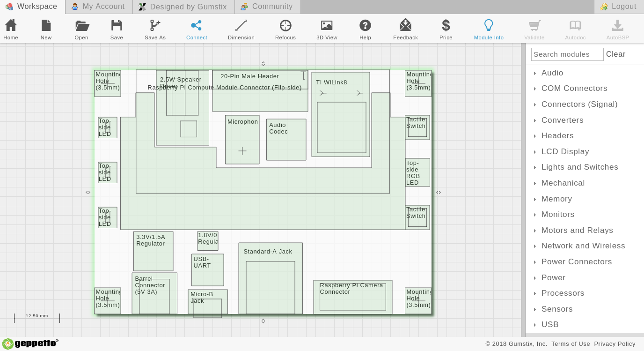This screenshot has height=351, width=644.
Task: Open the Terms of Use link
Action: [x=571, y=344]
